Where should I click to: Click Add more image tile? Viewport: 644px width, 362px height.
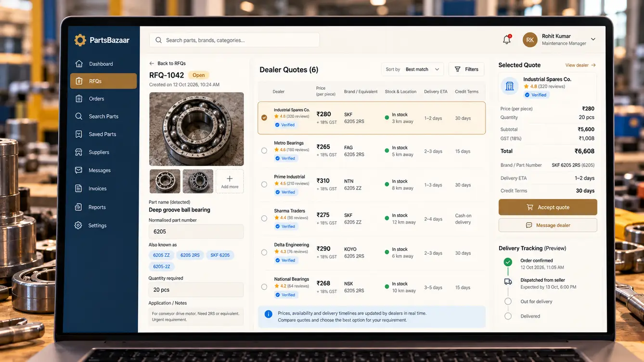tap(230, 181)
